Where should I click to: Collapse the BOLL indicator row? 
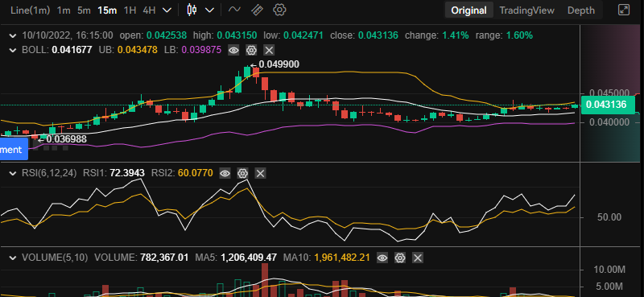tap(14, 50)
